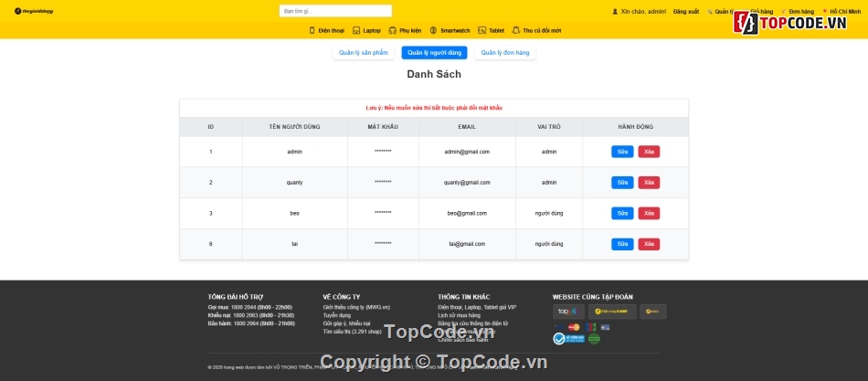Image resolution: width=868 pixels, height=381 pixels.
Task: Open the Điện máy XANH partner logo
Action: coord(612,312)
